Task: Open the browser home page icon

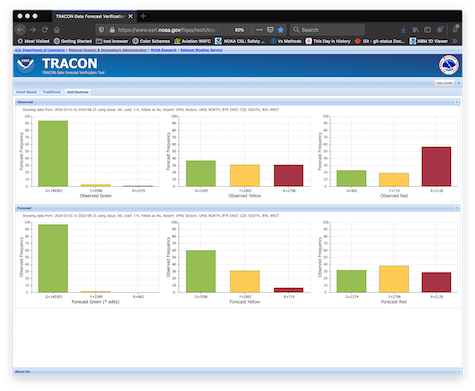Action: click(x=57, y=30)
